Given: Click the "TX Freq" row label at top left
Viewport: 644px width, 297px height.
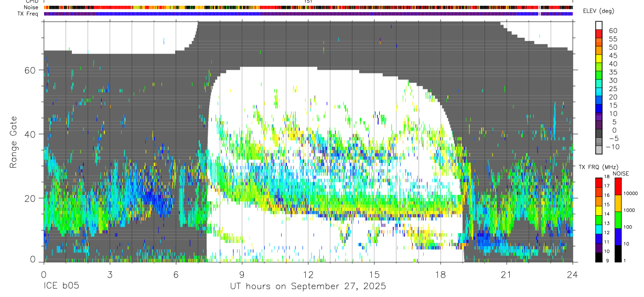Looking at the screenshot, I should click(28, 14).
